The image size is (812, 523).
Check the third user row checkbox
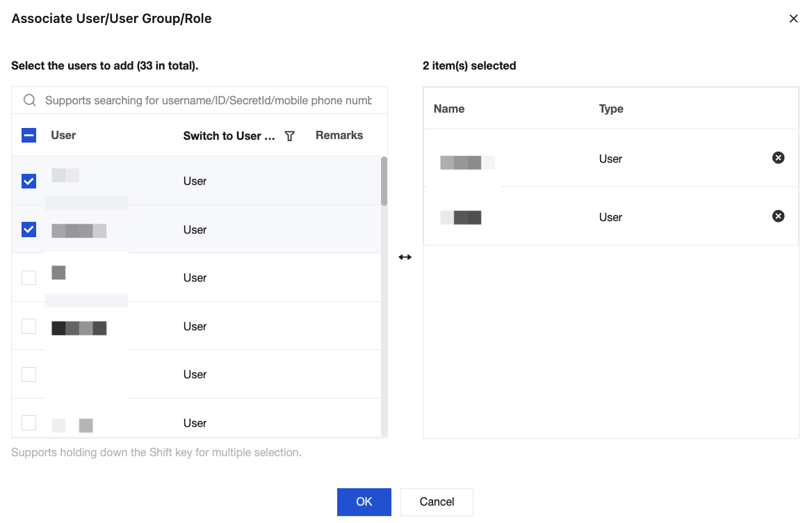coord(29,277)
